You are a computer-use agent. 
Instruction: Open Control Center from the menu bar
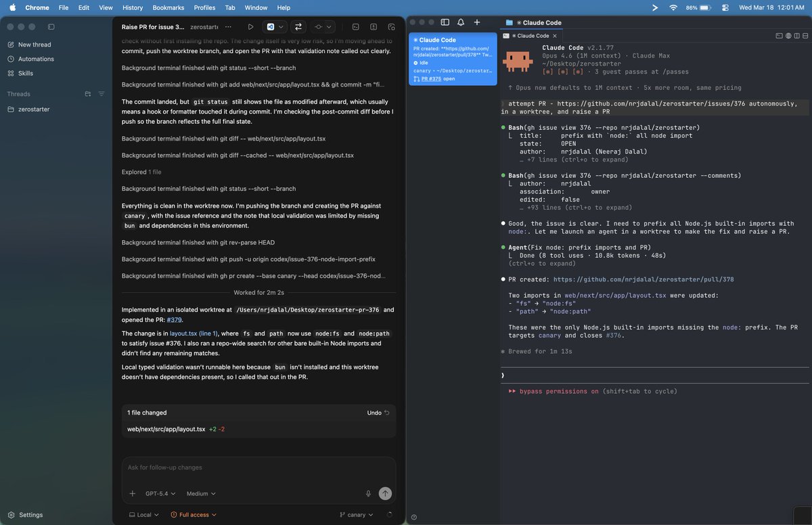(725, 7)
